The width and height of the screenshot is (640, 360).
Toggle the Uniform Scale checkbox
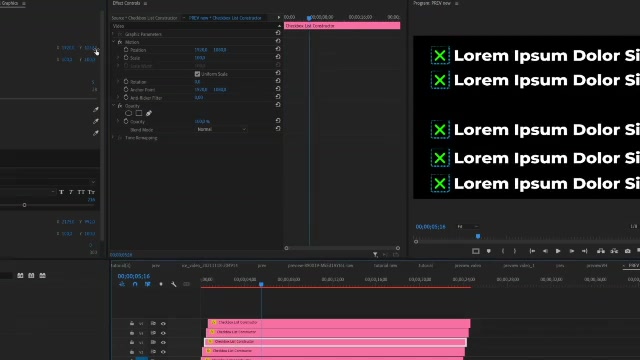click(x=197, y=74)
